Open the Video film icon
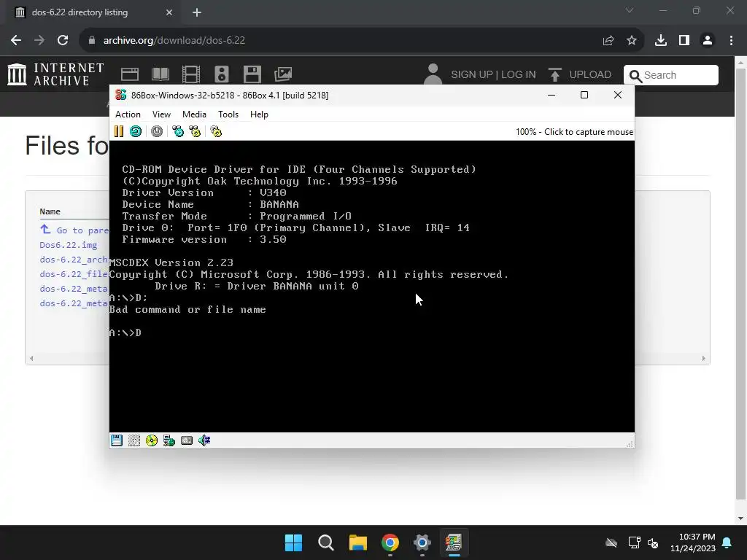Image resolution: width=747 pixels, height=560 pixels. (191, 74)
